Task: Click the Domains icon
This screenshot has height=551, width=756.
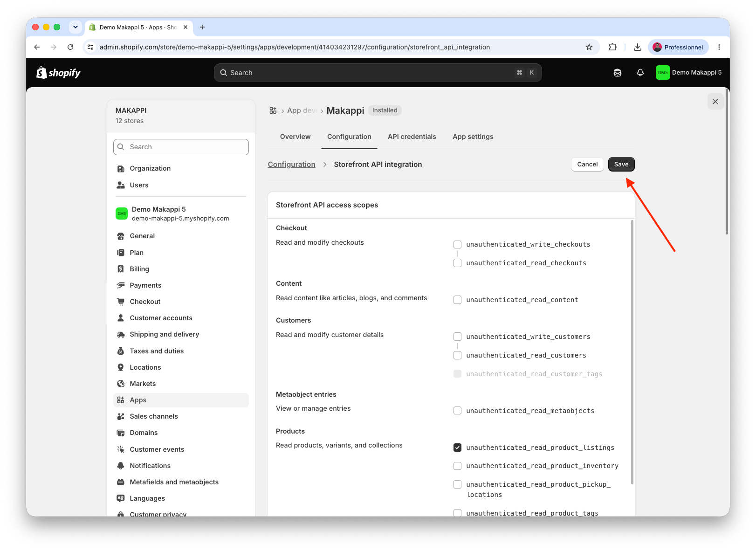Action: click(121, 433)
